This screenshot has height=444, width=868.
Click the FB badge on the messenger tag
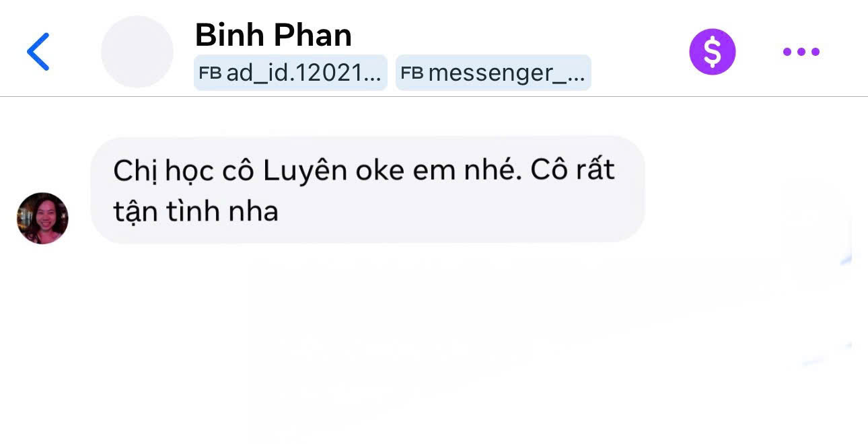tap(412, 73)
